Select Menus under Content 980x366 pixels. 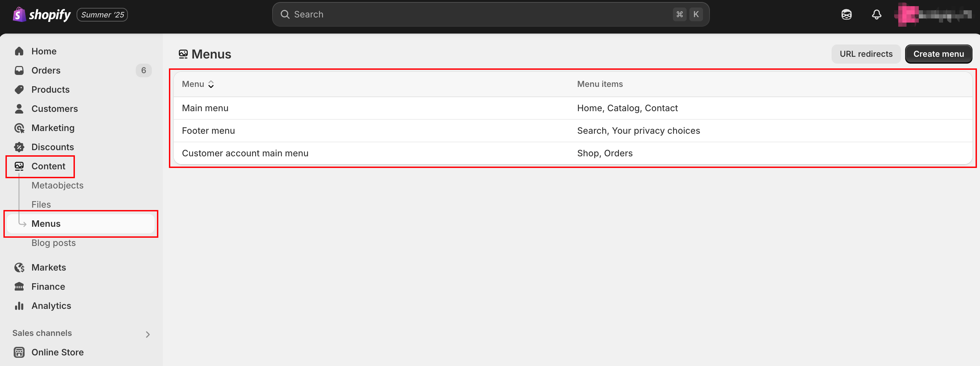[x=81, y=224]
